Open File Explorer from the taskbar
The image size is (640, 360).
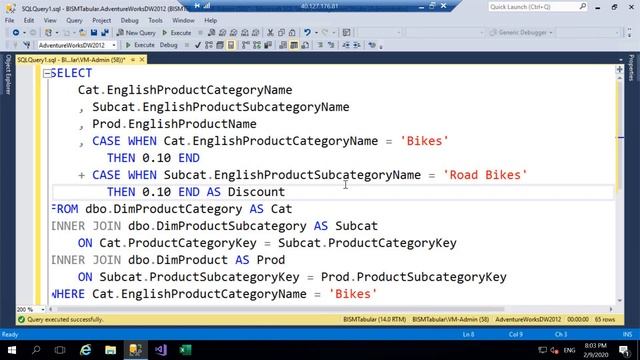[111, 350]
